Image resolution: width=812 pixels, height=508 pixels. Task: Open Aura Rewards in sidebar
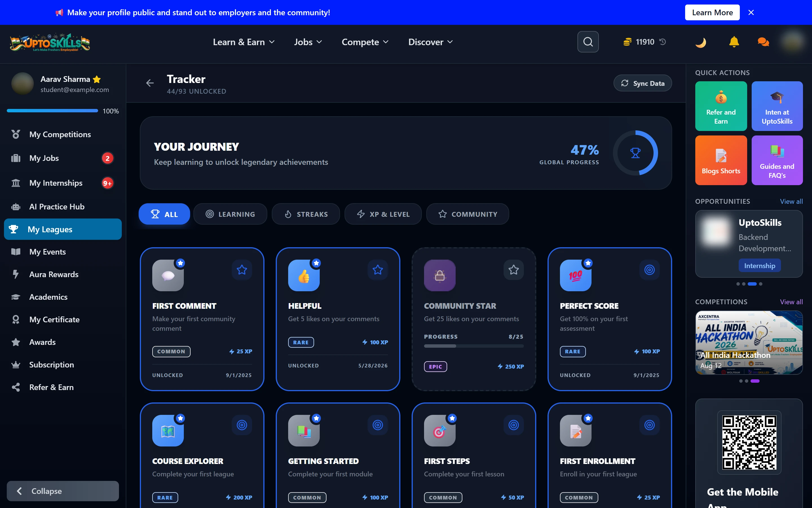(x=63, y=275)
